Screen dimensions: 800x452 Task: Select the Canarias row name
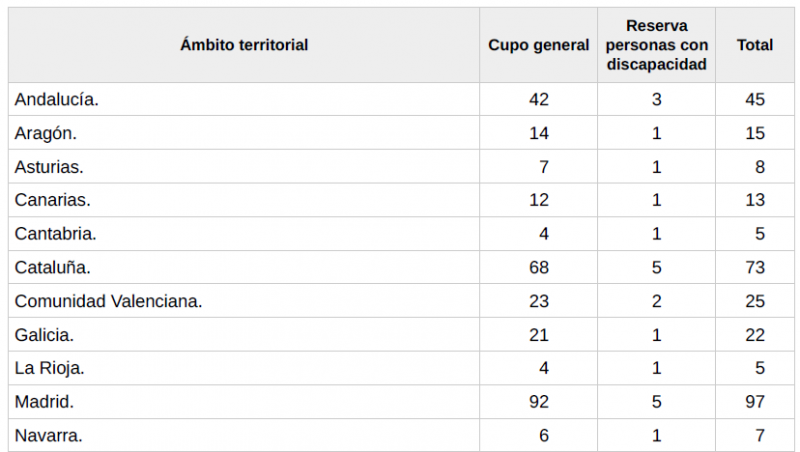coord(53,200)
